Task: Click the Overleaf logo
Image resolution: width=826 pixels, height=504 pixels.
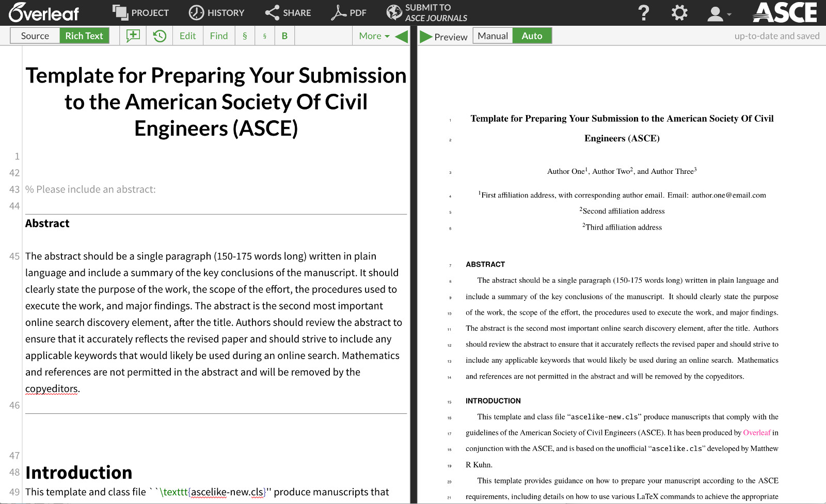Action: [x=44, y=13]
